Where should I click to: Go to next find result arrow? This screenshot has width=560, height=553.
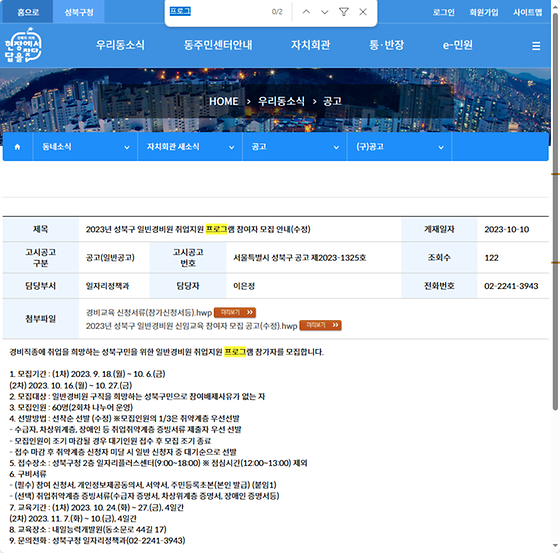[325, 12]
